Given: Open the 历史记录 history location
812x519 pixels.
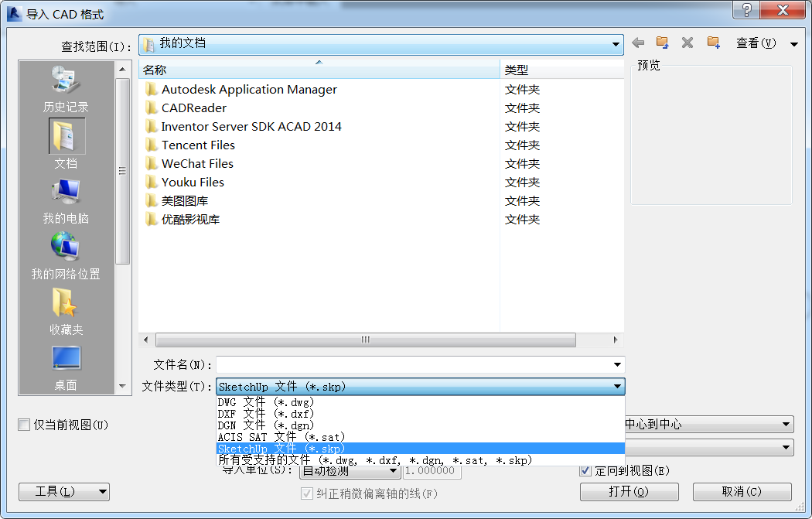Looking at the screenshot, I should click(66, 89).
